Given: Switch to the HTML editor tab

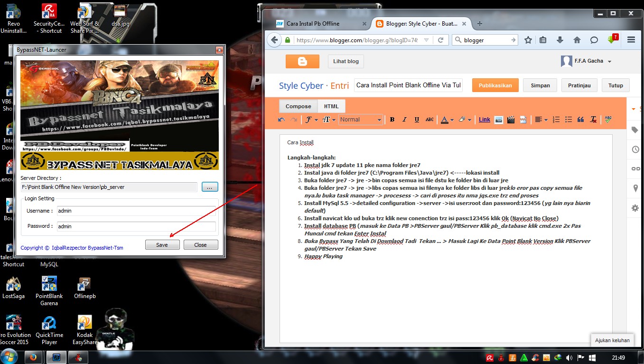Looking at the screenshot, I should [x=331, y=106].
